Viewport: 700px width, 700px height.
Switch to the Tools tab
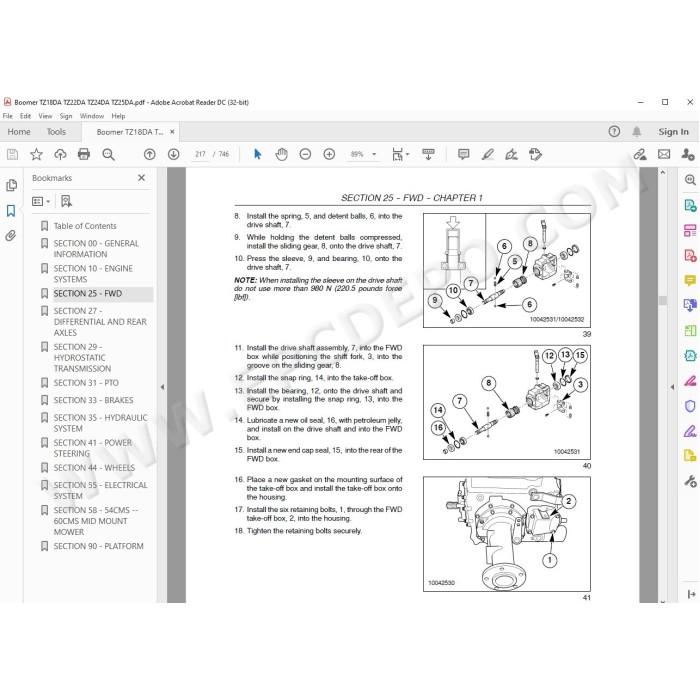coord(56,132)
